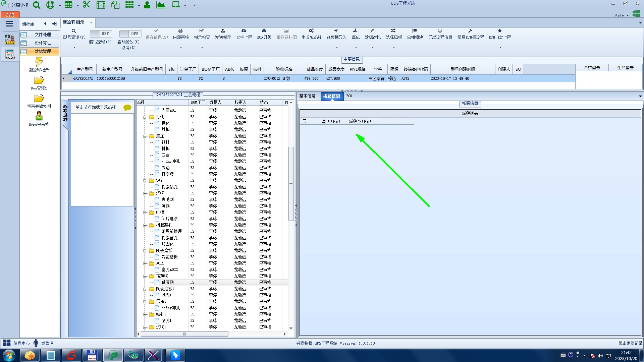
Task: Open the 版本更新记录 link
Action: (630, 343)
